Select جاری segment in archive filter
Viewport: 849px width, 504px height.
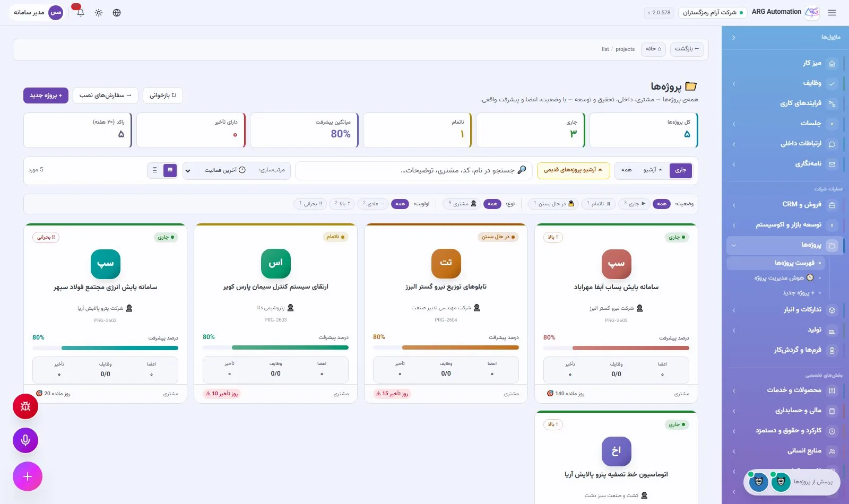point(681,170)
